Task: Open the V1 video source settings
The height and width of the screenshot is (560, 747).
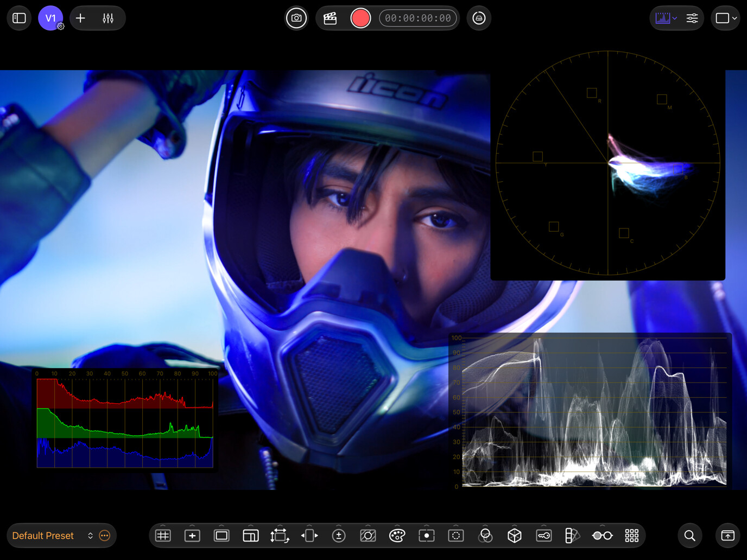Action: coord(50,18)
